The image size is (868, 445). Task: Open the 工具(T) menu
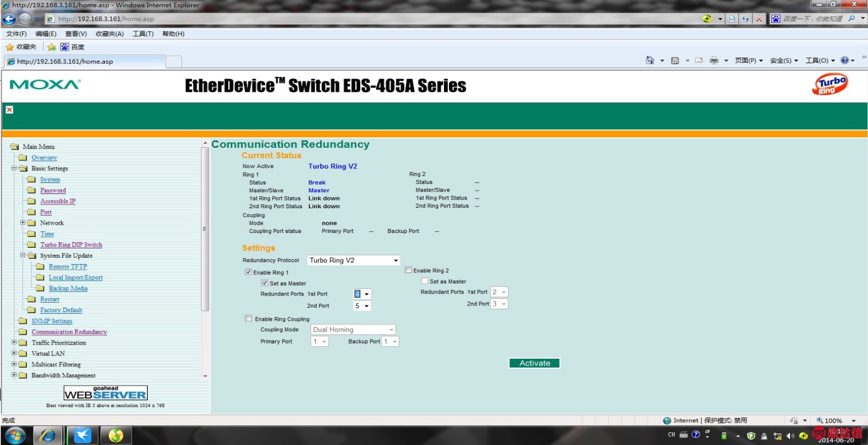[143, 34]
